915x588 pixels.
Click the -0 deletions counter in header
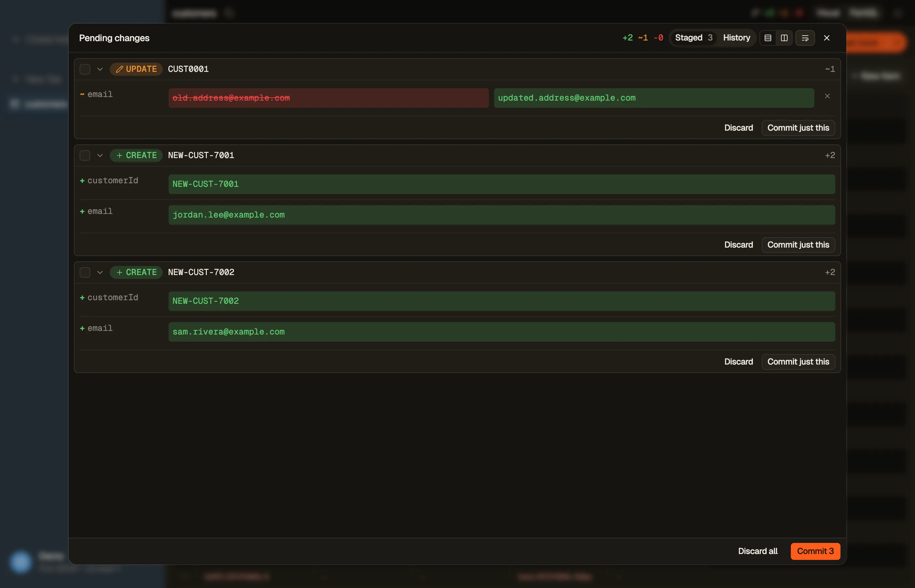point(658,38)
